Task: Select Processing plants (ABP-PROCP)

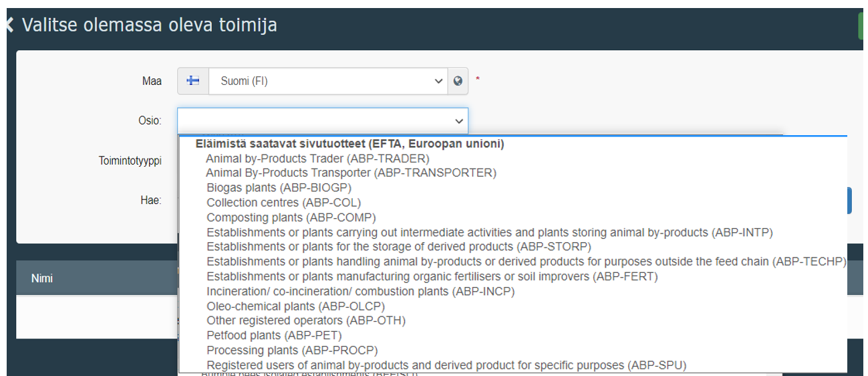Action: click(x=292, y=350)
